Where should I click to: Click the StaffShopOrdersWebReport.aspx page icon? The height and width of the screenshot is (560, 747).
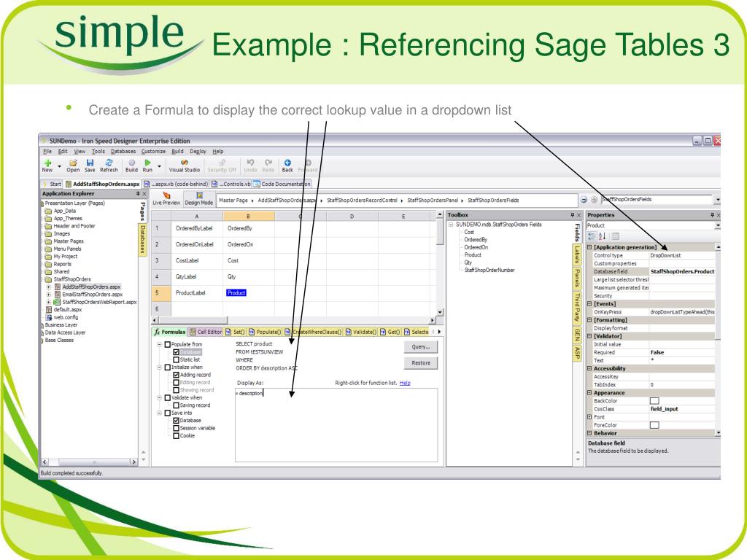(57, 302)
